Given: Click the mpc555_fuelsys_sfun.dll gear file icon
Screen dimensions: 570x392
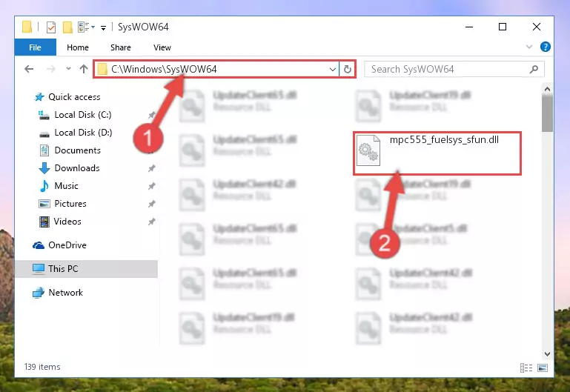Looking at the screenshot, I should click(368, 150).
